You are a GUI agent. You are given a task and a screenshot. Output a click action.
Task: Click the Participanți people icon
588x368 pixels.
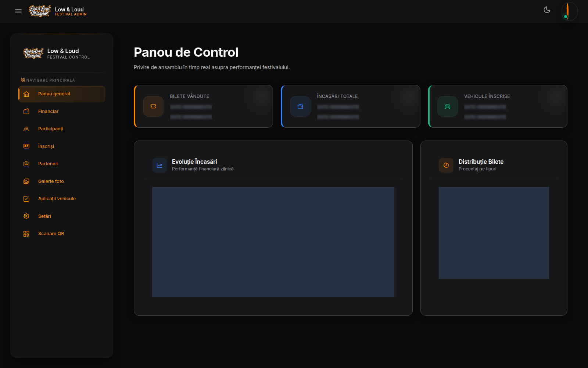pyautogui.click(x=26, y=129)
